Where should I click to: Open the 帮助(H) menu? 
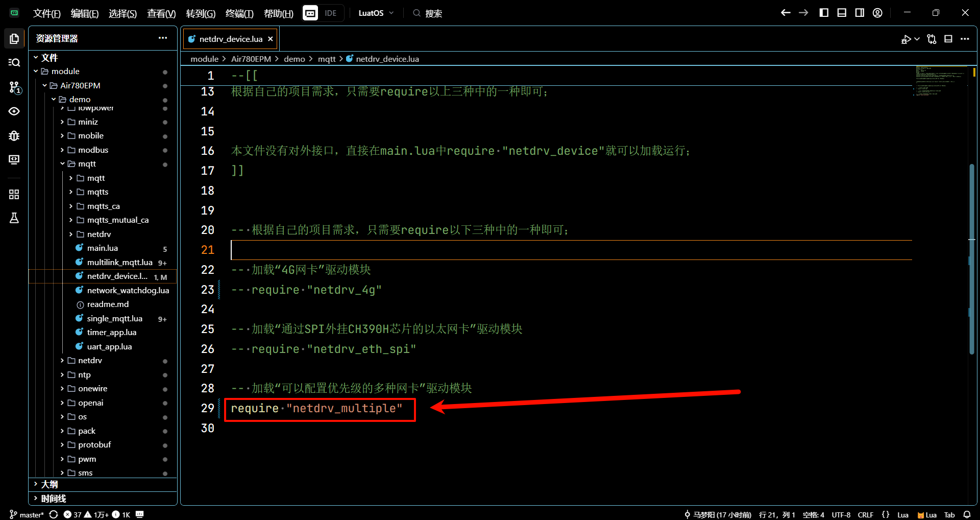point(279,13)
